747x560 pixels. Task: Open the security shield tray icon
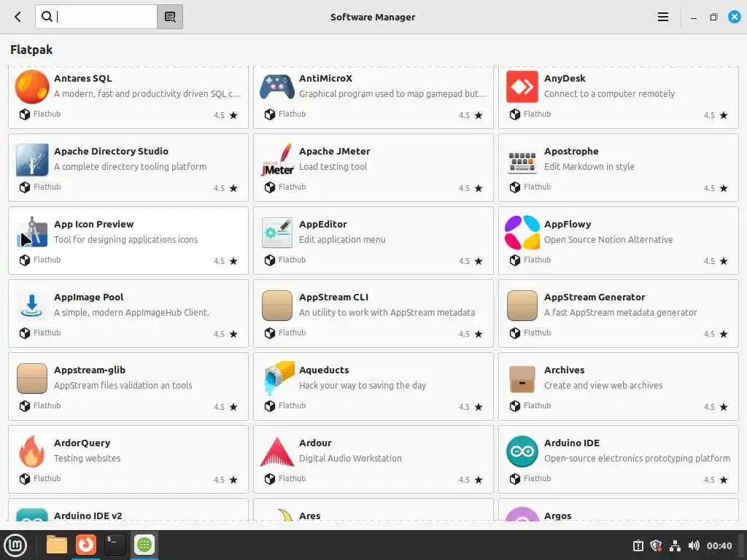(656, 545)
